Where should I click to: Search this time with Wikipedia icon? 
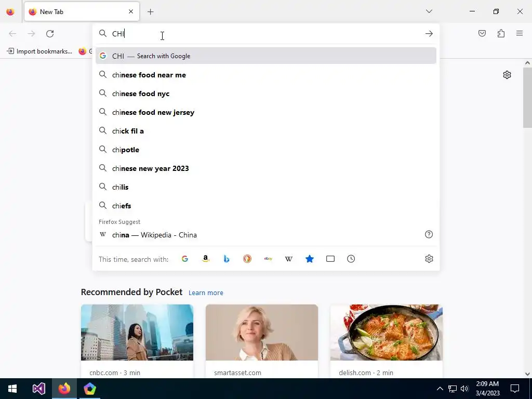point(289,259)
